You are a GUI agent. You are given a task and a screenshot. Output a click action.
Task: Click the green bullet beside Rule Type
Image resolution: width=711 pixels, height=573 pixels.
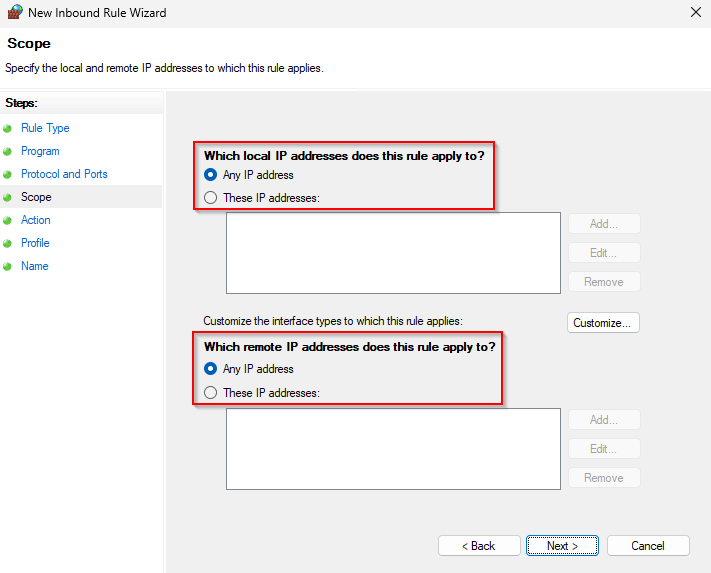(8, 129)
